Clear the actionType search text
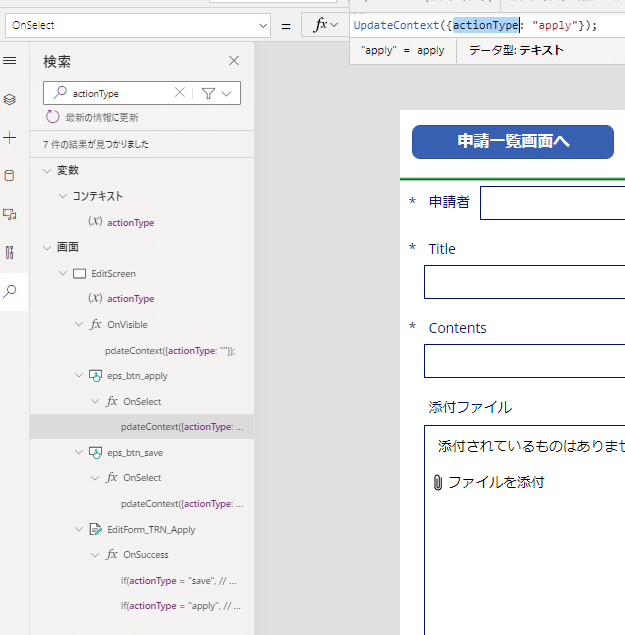The image size is (625, 635). [x=180, y=93]
